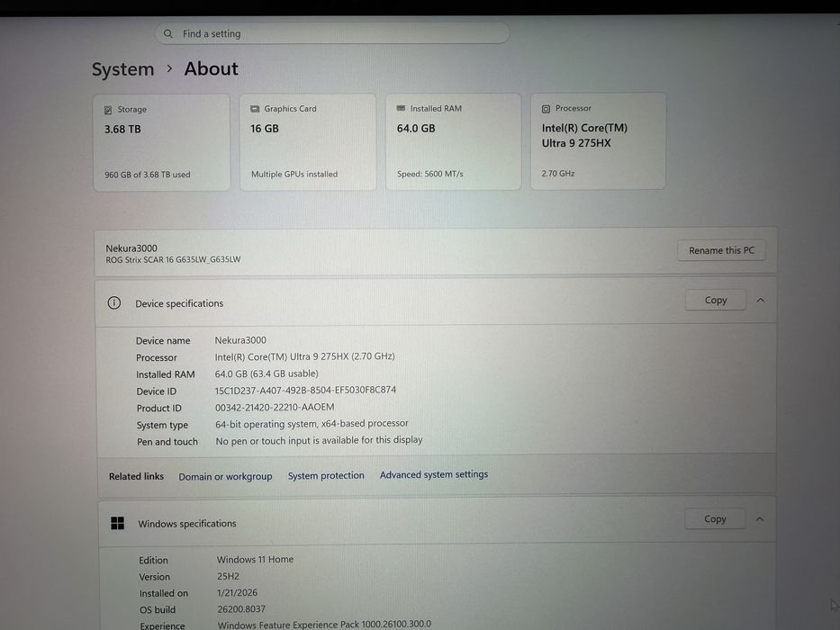Click the 25H2 version value
Image resolution: width=840 pixels, height=630 pixels.
228,576
